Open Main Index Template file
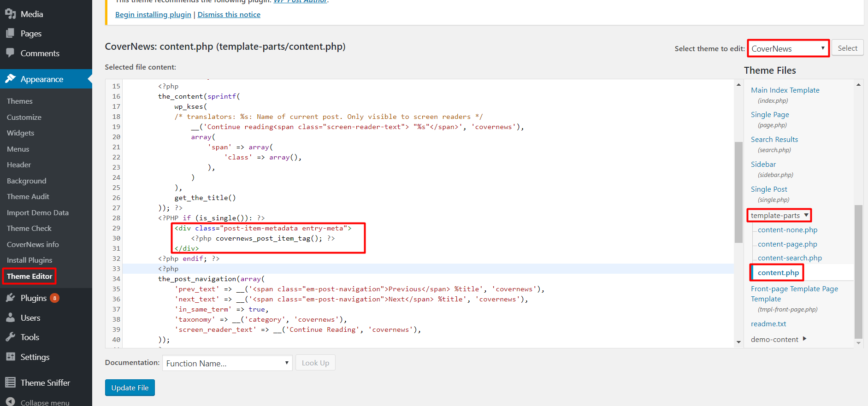 click(785, 90)
